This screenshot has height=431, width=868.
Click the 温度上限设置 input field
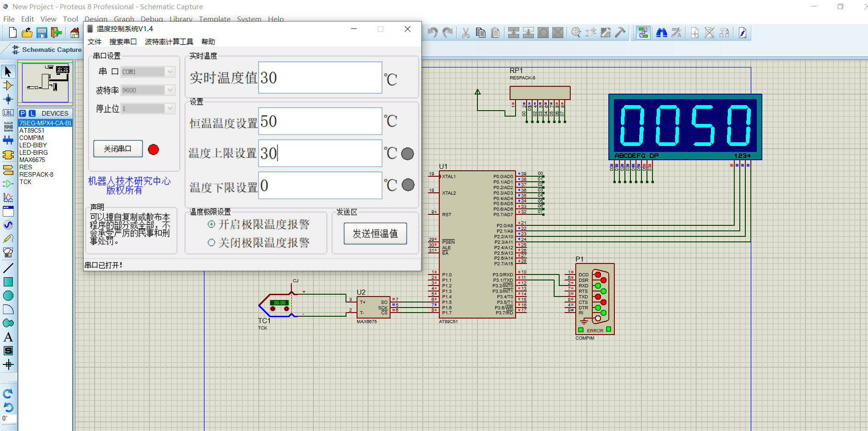coord(320,153)
